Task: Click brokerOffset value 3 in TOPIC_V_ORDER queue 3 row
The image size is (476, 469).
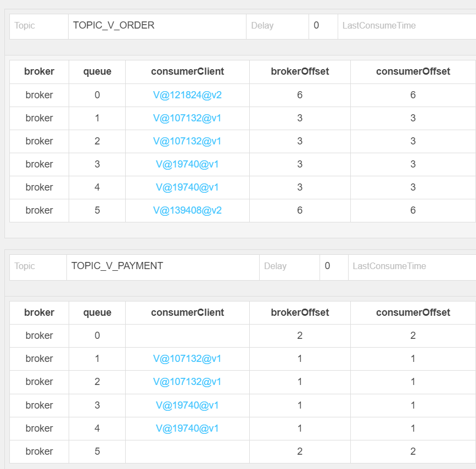Action: click(300, 164)
